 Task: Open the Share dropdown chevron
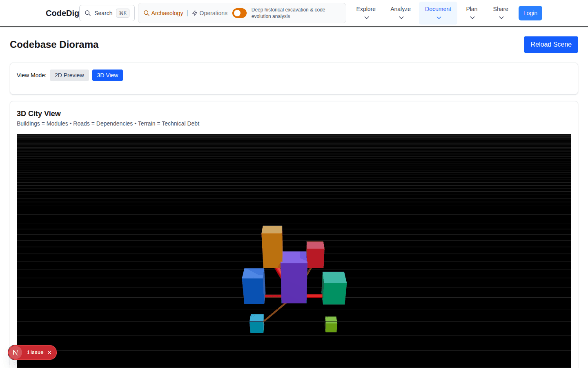point(501,17)
